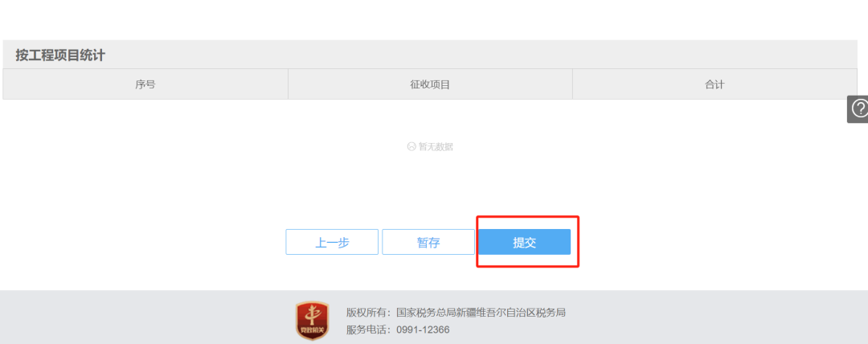Click empty table area under 序号 column
Image resolution: width=868 pixels, height=344 pixels.
pos(145,147)
